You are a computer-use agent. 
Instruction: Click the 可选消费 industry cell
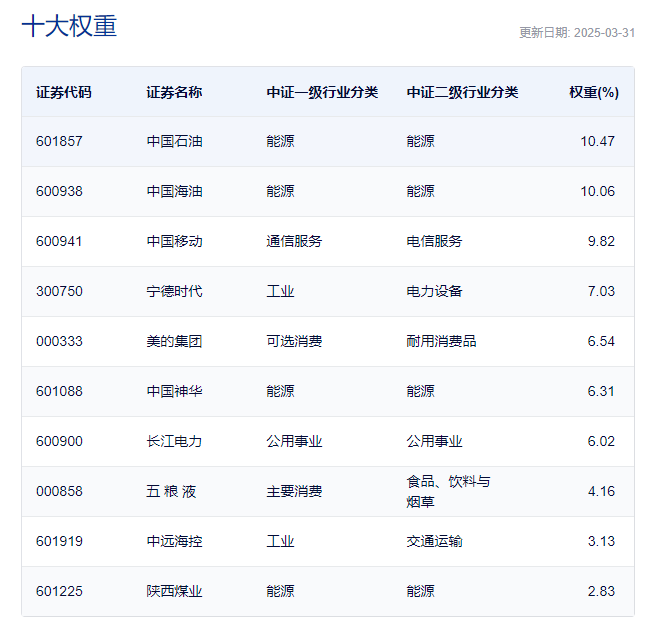point(294,341)
